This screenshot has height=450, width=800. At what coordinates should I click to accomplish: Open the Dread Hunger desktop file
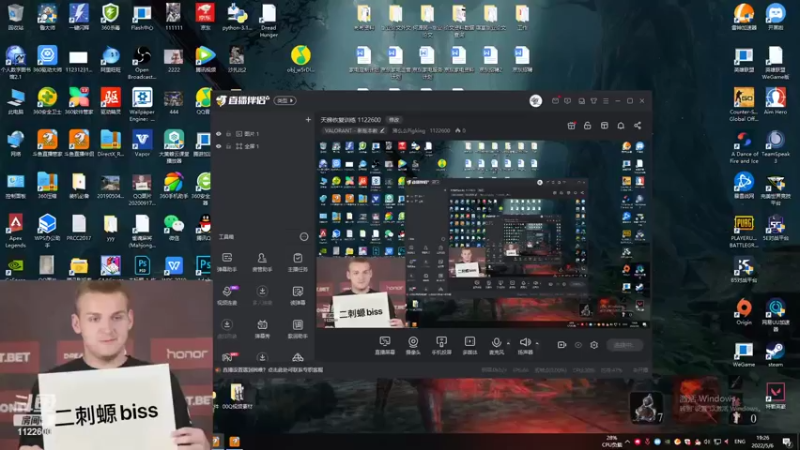pos(268,20)
